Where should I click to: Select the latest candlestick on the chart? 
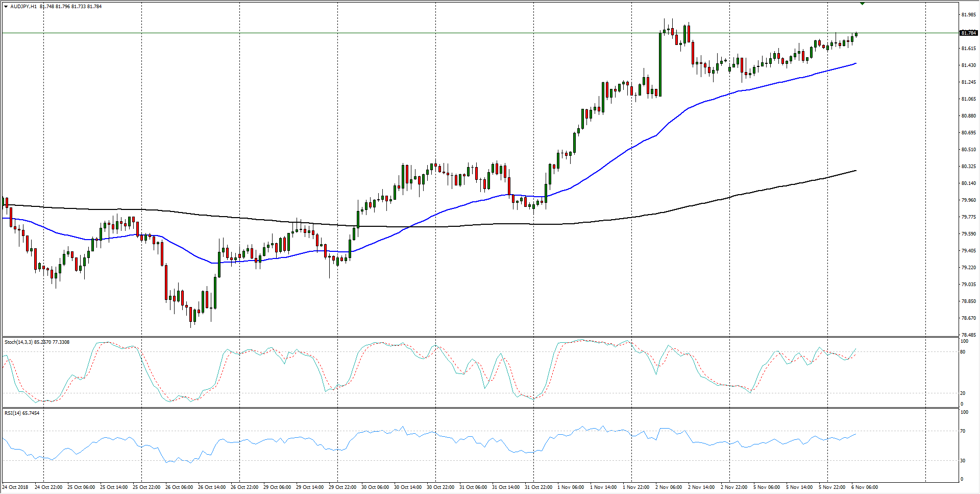pos(856,35)
